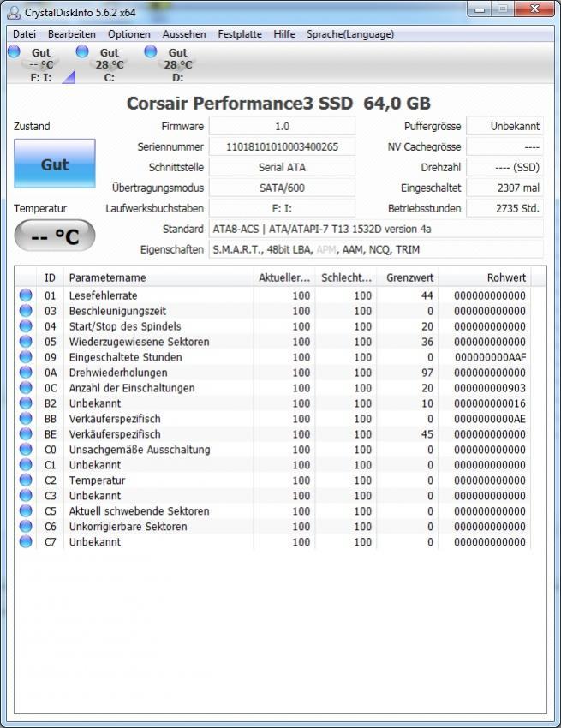The height and width of the screenshot is (728, 561).
Task: Click the Eigenschaften field with TRIM
Action: 376,249
